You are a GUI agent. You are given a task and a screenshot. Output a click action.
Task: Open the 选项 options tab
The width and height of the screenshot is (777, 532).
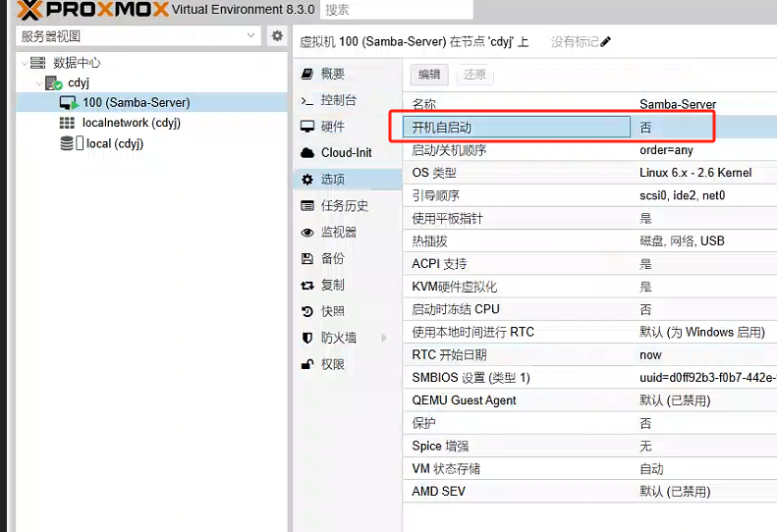[347, 180]
